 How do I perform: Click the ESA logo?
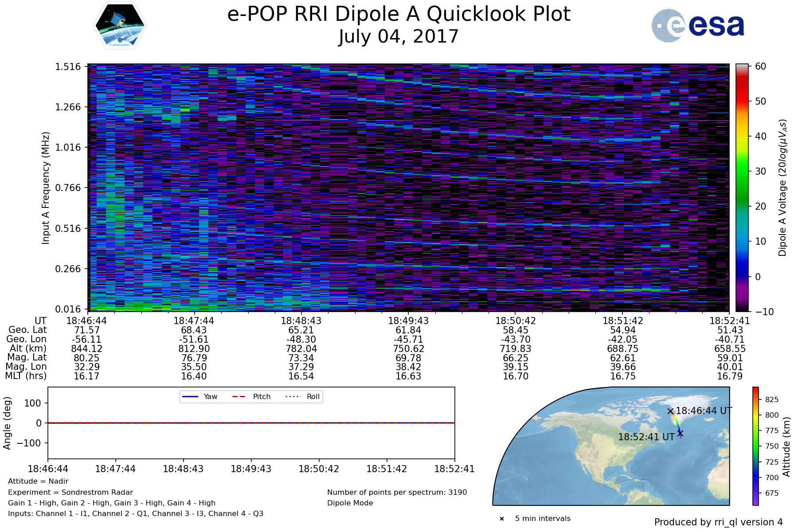point(698,26)
